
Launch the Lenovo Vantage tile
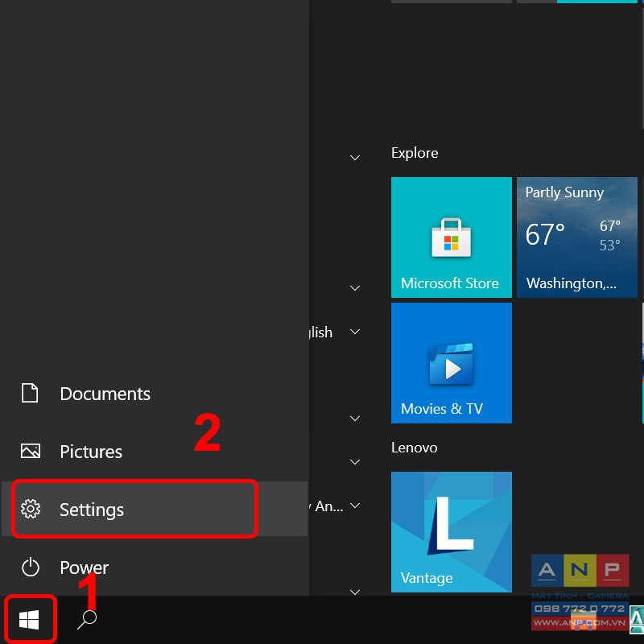pos(451,532)
